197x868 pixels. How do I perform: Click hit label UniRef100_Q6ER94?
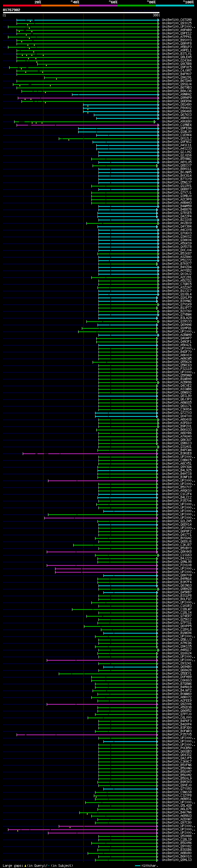coord(177,101)
